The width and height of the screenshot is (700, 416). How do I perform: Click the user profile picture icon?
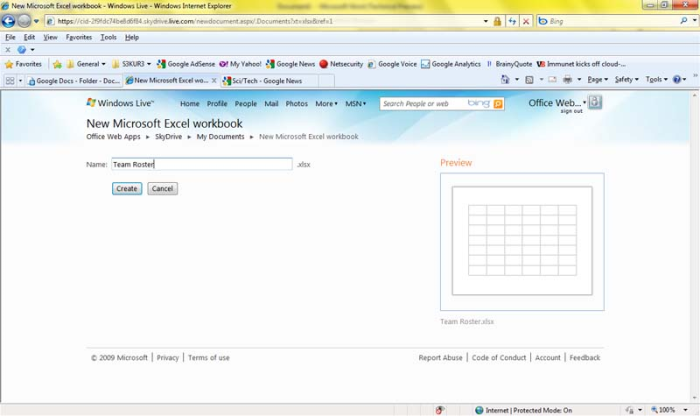click(x=595, y=102)
